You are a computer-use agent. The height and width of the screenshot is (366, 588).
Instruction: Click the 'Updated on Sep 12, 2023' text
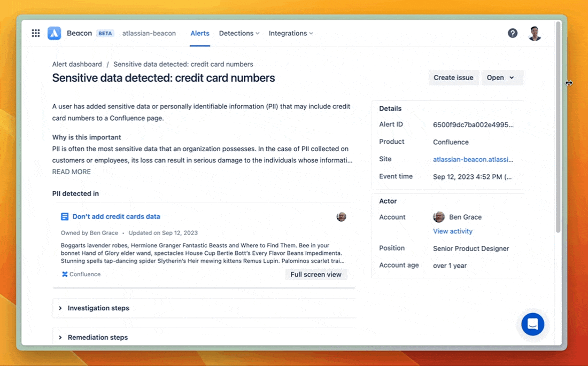click(163, 233)
